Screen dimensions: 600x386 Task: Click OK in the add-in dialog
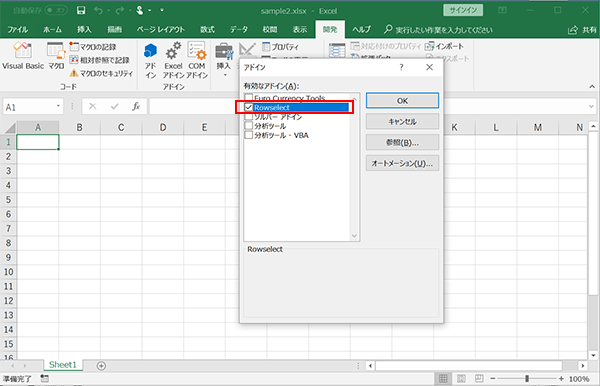(402, 101)
